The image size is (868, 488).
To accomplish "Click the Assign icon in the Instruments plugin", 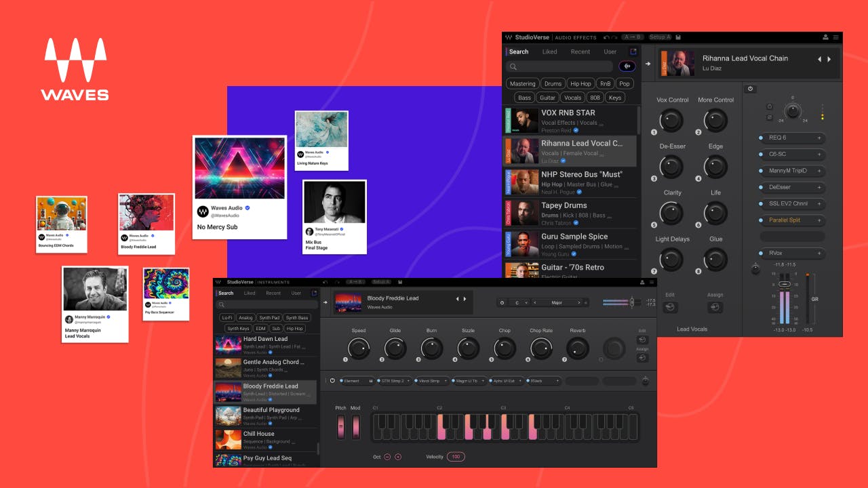I will click(643, 358).
